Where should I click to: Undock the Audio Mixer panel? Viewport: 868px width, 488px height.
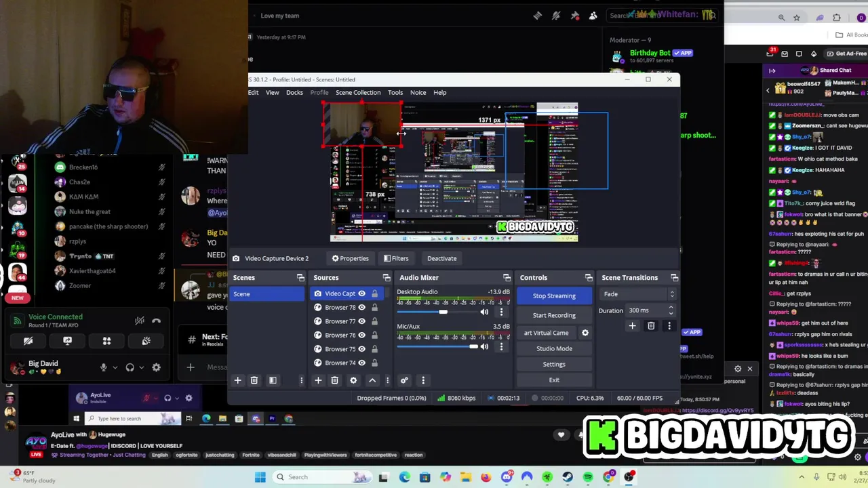point(507,278)
